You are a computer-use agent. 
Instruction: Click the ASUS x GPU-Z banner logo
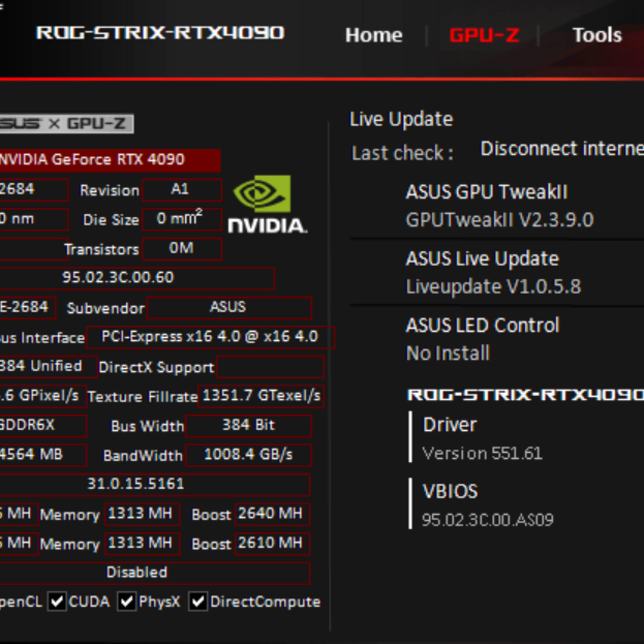[x=67, y=124]
